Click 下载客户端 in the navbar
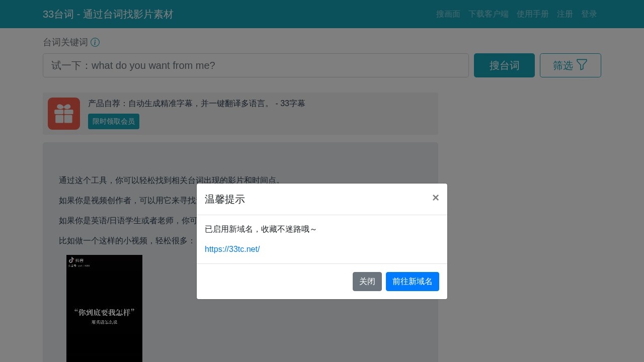This screenshot has height=362, width=644. (x=489, y=14)
